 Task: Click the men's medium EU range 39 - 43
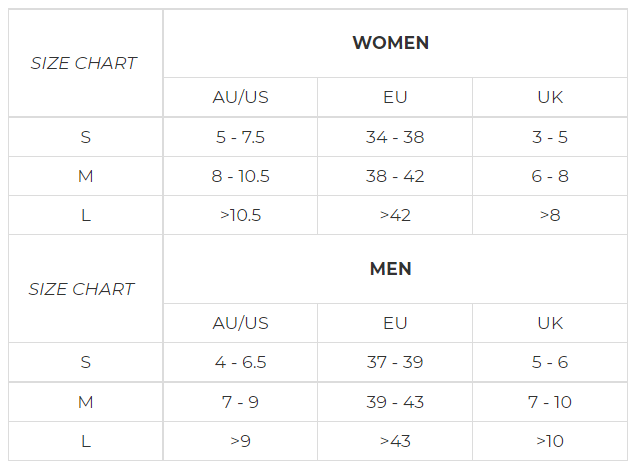[x=395, y=402]
